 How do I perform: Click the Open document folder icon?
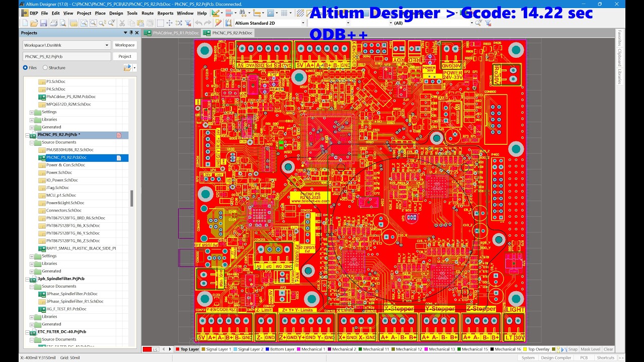34,23
